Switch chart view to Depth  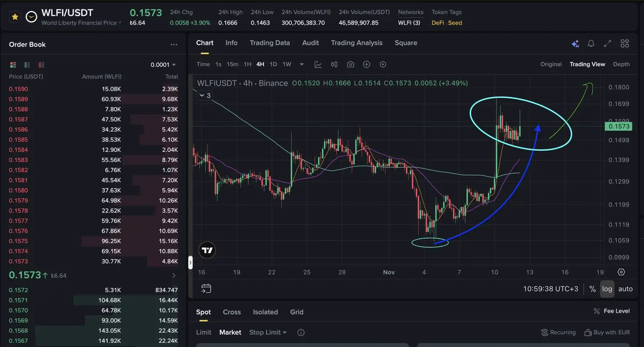click(621, 64)
